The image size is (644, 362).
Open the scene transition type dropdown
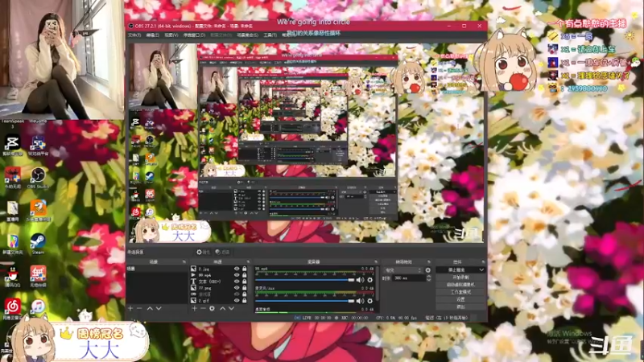[402, 270]
